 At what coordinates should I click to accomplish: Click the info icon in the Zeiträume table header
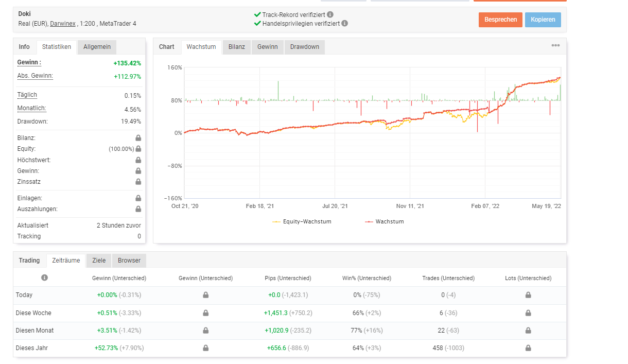pyautogui.click(x=44, y=278)
